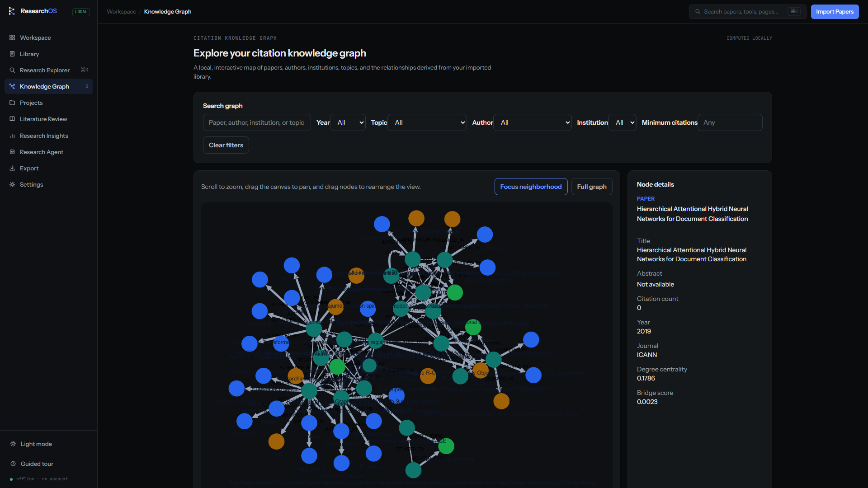Open the Topic filter dropdown
This screenshot has width=868, height=488.
[427, 122]
